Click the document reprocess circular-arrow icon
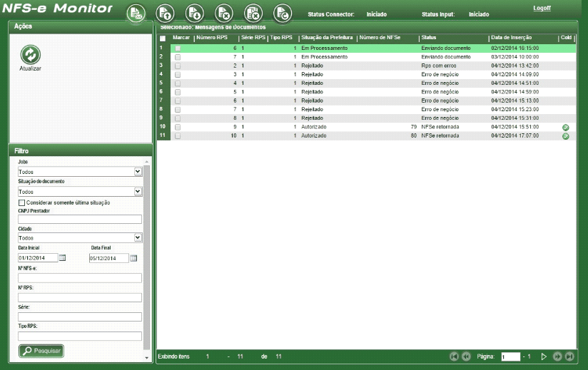This screenshot has width=588, height=370. 283,14
